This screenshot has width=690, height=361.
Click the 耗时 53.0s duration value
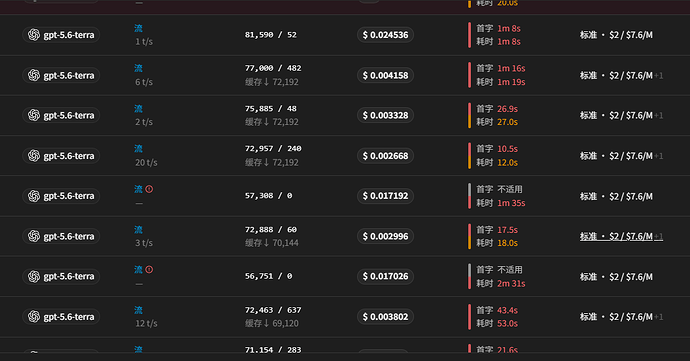point(497,324)
